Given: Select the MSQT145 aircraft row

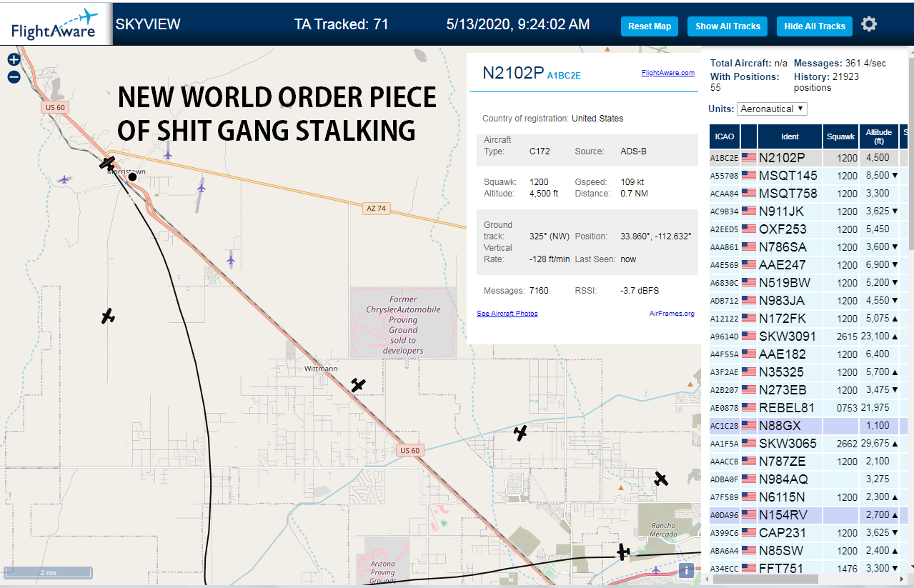Looking at the screenshot, I should click(809, 175).
